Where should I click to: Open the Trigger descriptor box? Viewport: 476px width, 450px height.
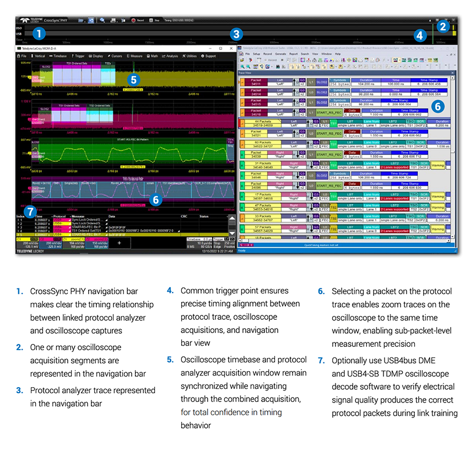pos(224,243)
